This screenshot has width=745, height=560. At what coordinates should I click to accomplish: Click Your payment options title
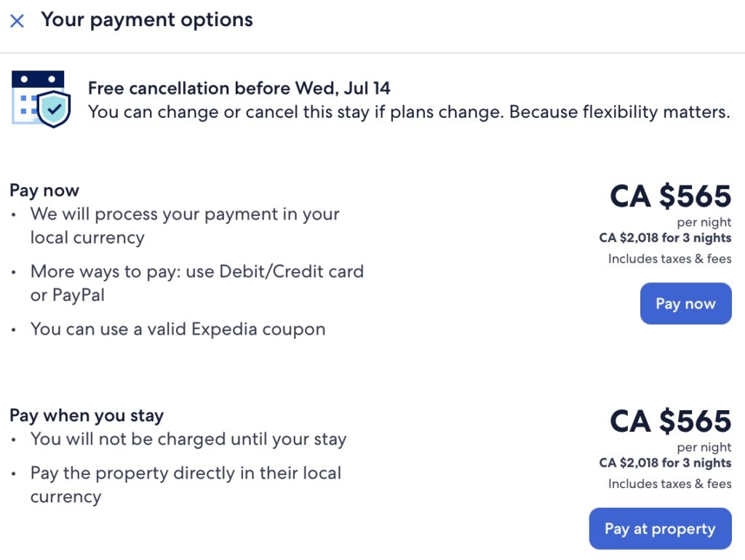click(147, 20)
